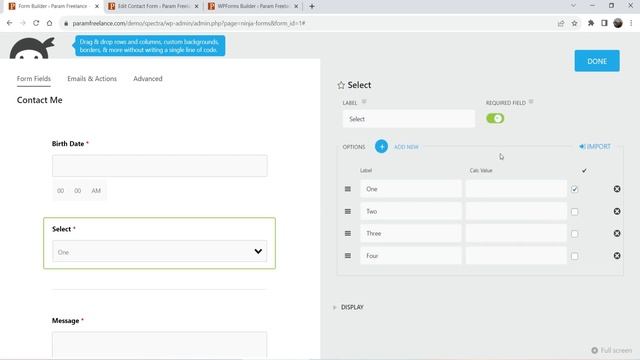Click the share page icon in address bar
Image resolution: width=640 pixels, height=360 pixels.
coord(561,23)
